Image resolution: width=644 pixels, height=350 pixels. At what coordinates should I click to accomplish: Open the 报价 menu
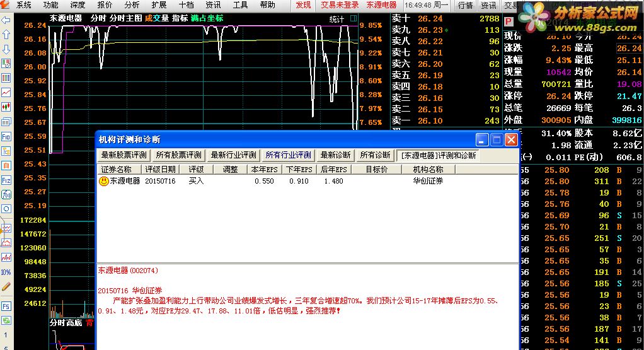click(105, 5)
